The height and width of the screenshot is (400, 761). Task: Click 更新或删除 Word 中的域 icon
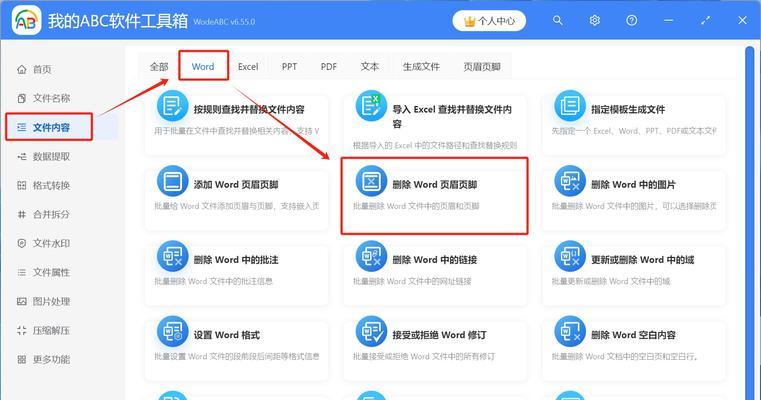pyautogui.click(x=570, y=256)
